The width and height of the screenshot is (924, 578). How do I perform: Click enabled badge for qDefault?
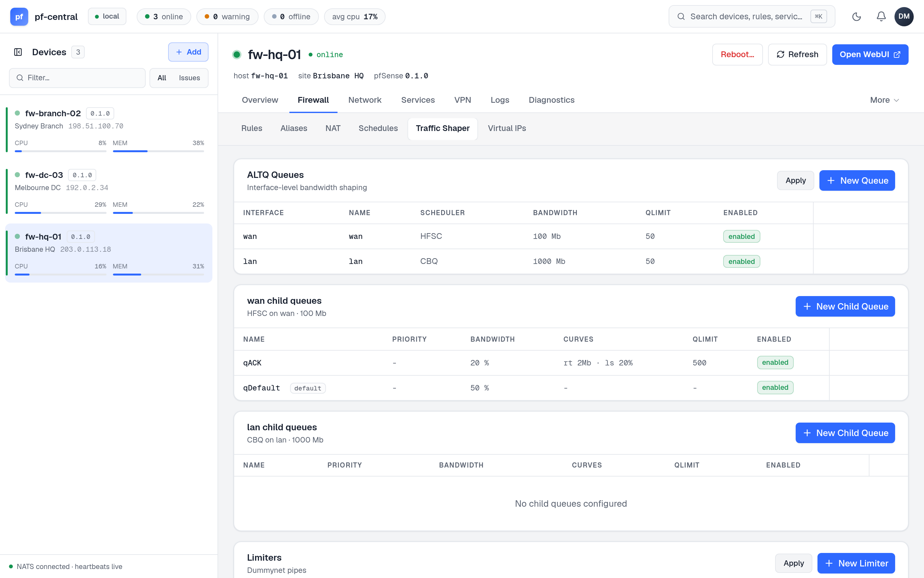(x=775, y=388)
